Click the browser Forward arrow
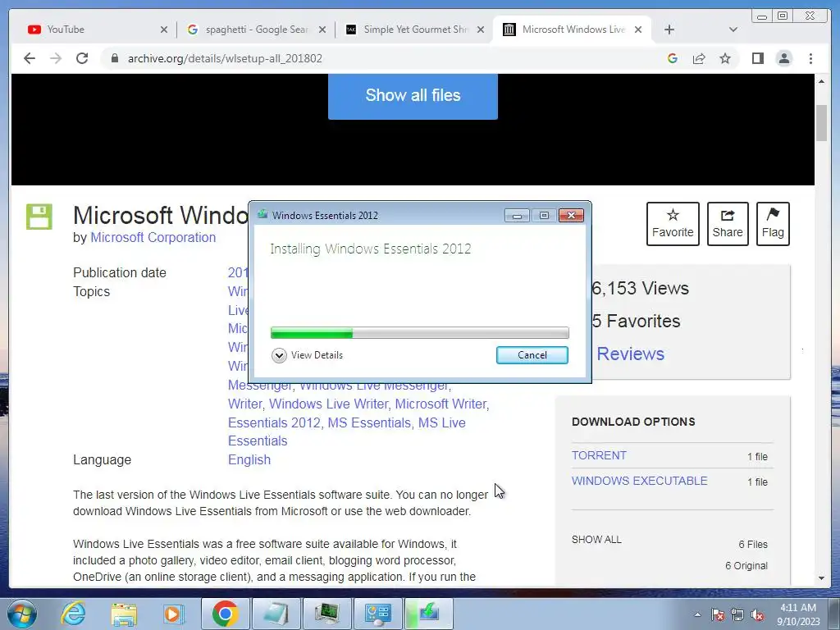840x630 pixels. pyautogui.click(x=56, y=58)
